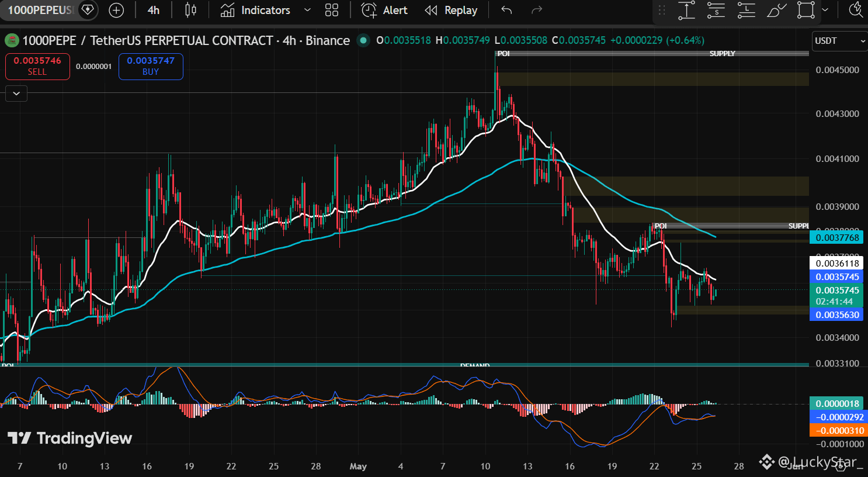
Task: Click the 0.0043000 price axis label
Action: [838, 113]
